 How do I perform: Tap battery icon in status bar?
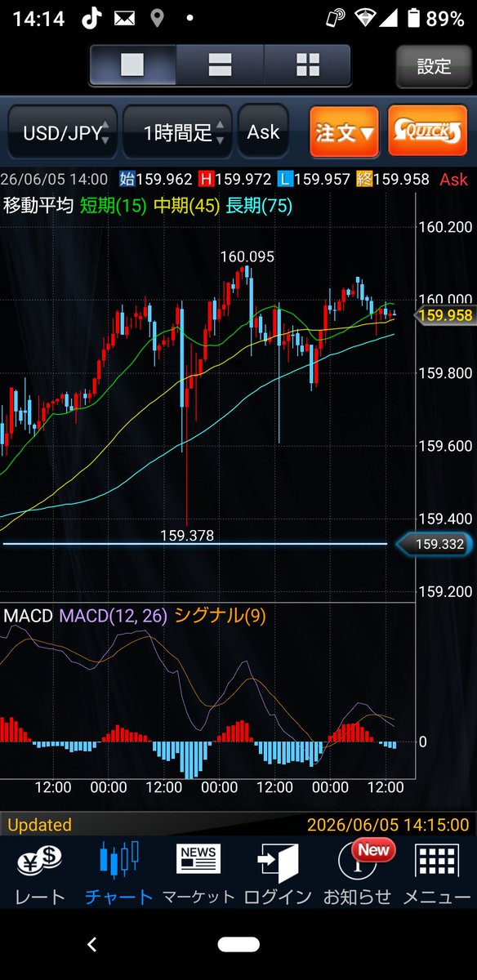pyautogui.click(x=414, y=18)
